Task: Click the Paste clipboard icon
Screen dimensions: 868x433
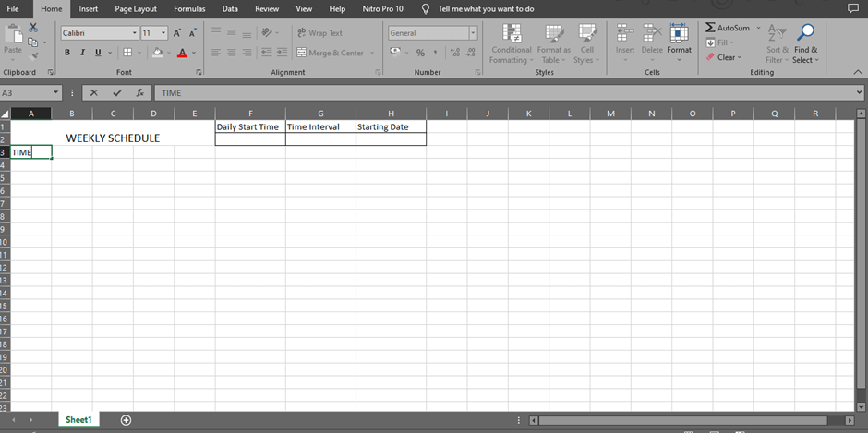Action: pos(13,34)
